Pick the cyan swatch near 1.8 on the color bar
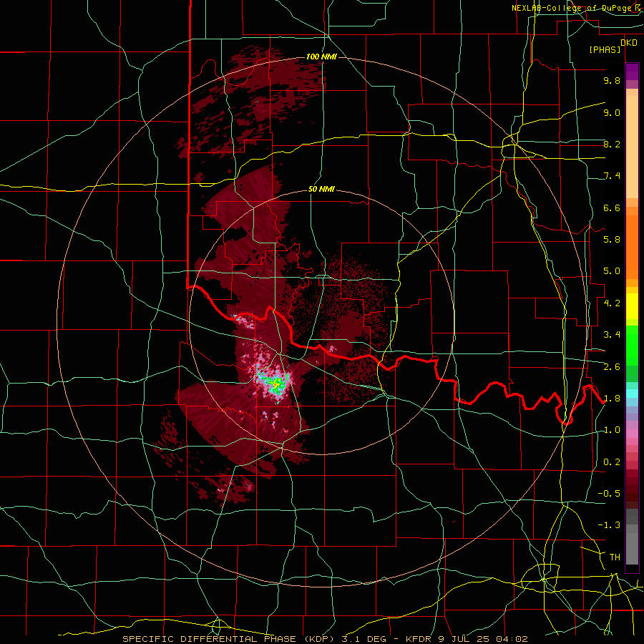 point(632,394)
